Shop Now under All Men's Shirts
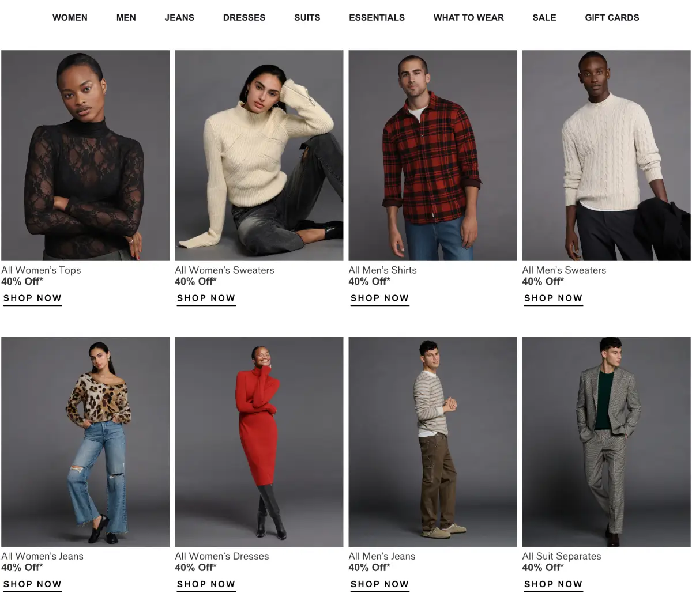Image resolution: width=692 pixels, height=616 pixels. click(379, 298)
